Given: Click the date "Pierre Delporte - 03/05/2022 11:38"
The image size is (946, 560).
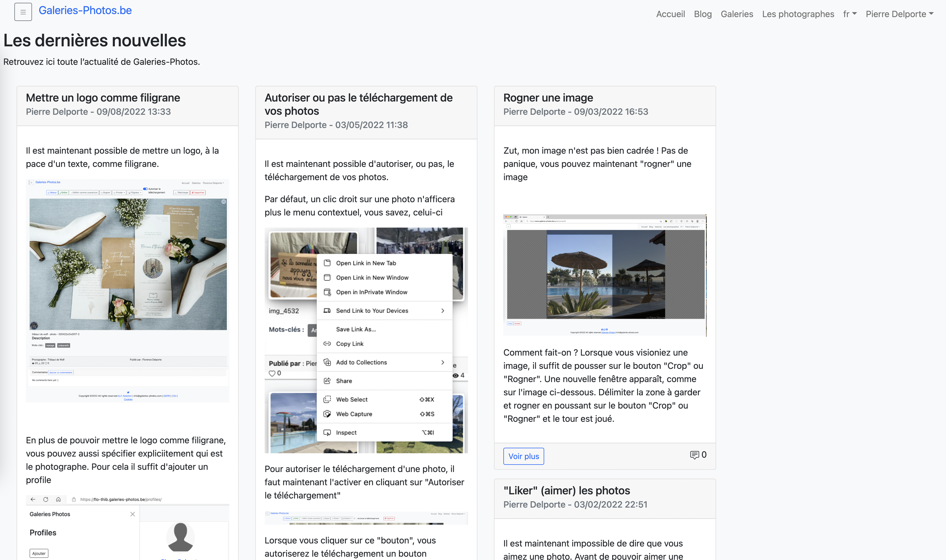Looking at the screenshot, I should 336,125.
